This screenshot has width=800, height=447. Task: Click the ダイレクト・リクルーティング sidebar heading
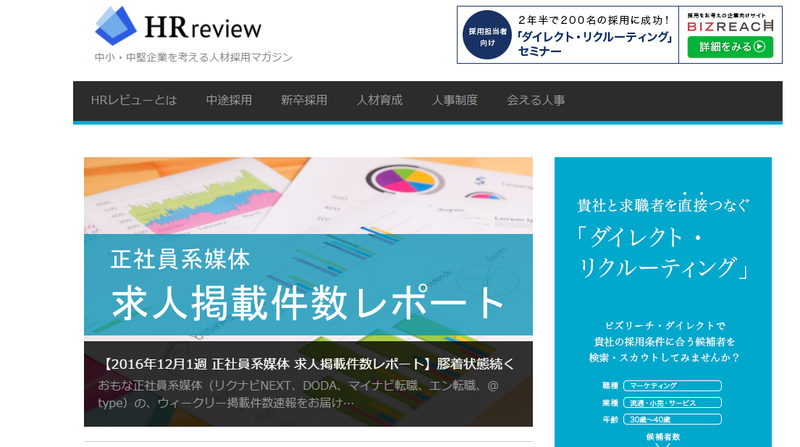663,253
